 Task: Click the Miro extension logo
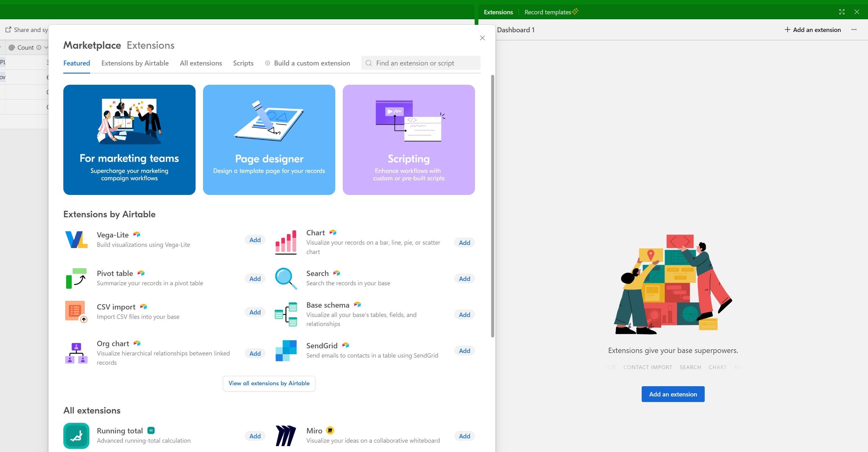pos(286,436)
